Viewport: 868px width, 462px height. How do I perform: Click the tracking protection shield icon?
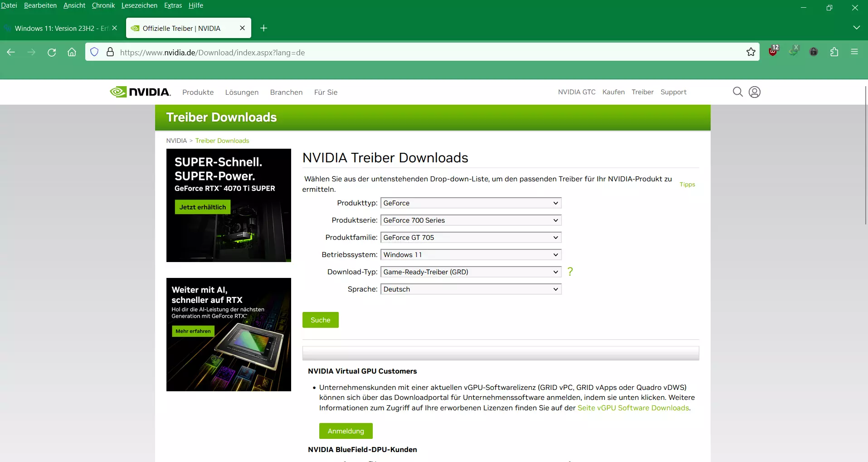(x=94, y=52)
